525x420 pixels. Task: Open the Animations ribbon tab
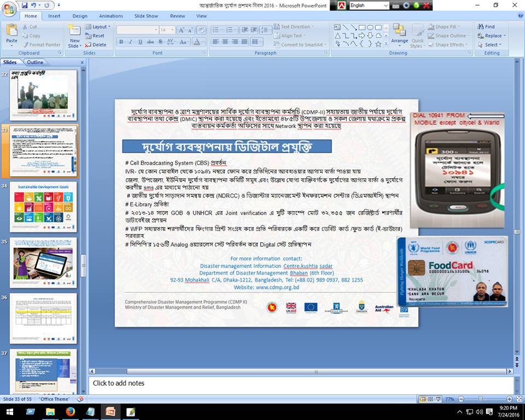tap(111, 16)
